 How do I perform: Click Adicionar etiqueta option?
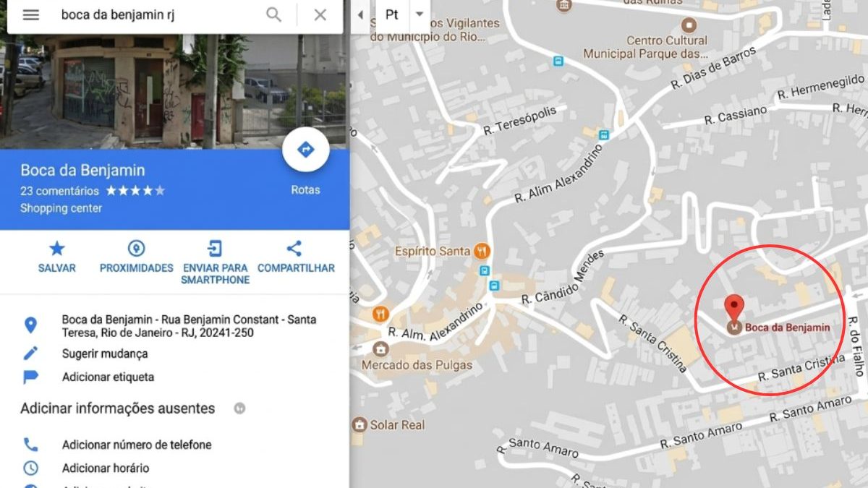pyautogui.click(x=108, y=377)
